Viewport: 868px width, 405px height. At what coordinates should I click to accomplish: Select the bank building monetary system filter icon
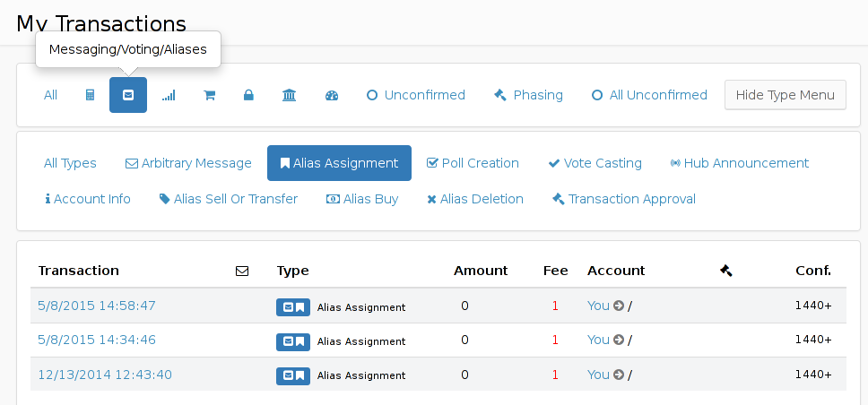pyautogui.click(x=289, y=95)
